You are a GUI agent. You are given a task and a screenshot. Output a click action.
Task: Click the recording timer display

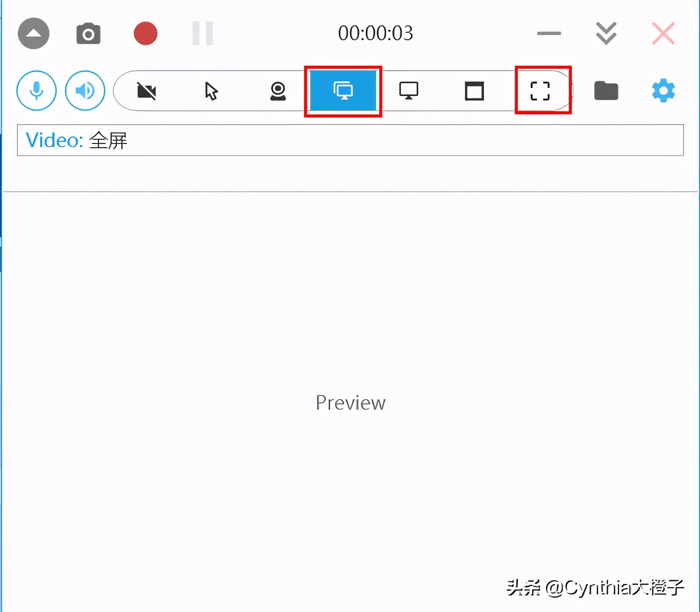coord(375,33)
